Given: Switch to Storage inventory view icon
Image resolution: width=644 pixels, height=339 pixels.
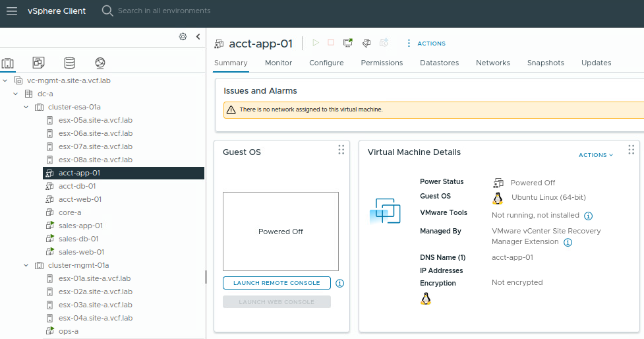Looking at the screenshot, I should click(x=69, y=63).
